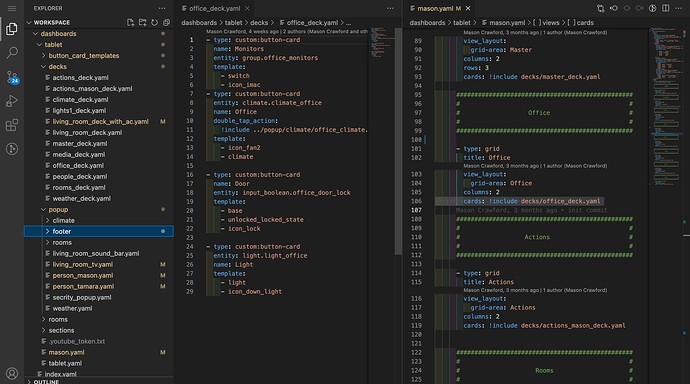The height and width of the screenshot is (384, 690).
Task: Open the Run and Debug view
Action: (x=12, y=101)
